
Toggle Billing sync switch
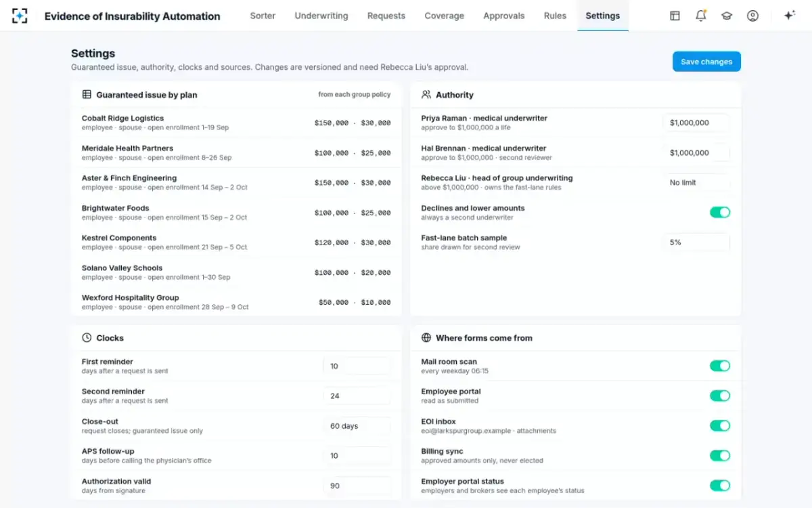point(720,455)
